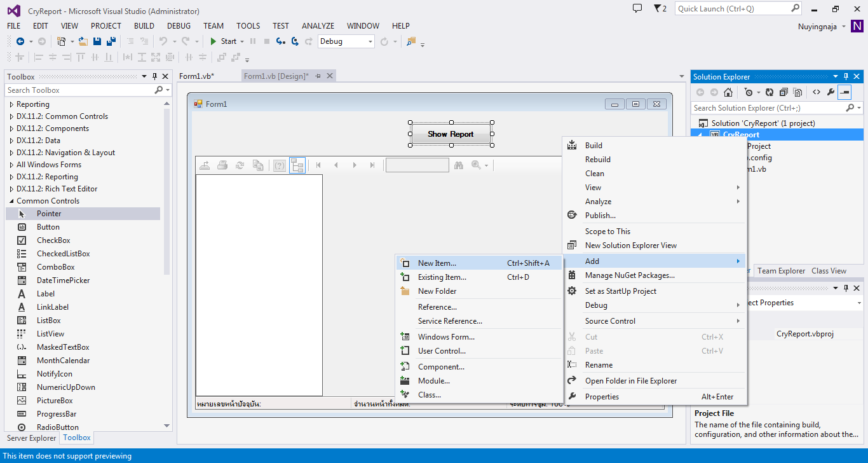The image size is (868, 463).
Task: Click the Save All icon
Action: 111,41
